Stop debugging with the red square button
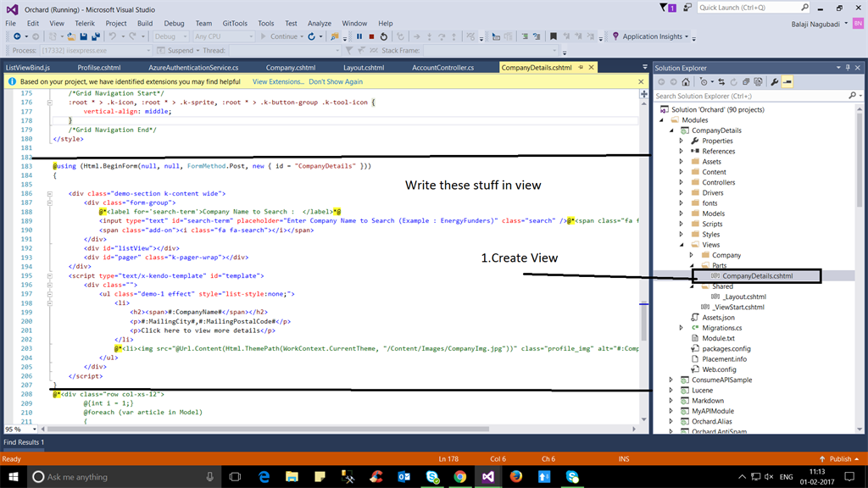Screen dimensions: 868x488 point(371,36)
